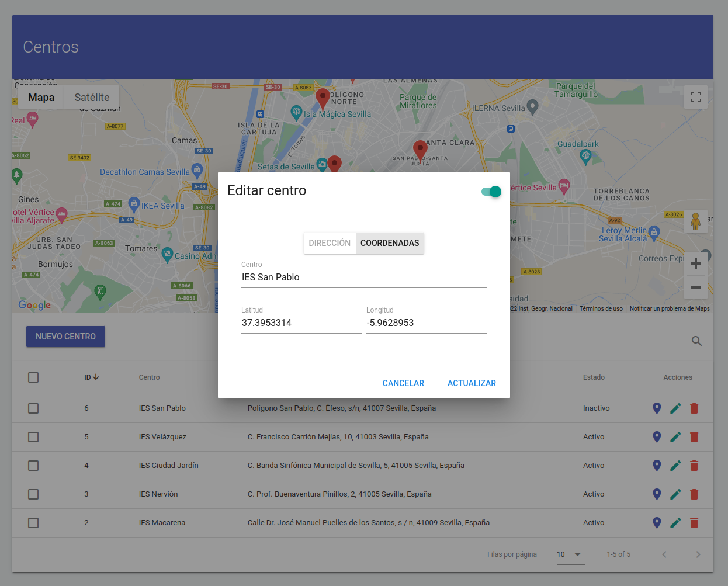
Task: Edit the IES Ciudad Jardín row
Action: click(x=675, y=466)
